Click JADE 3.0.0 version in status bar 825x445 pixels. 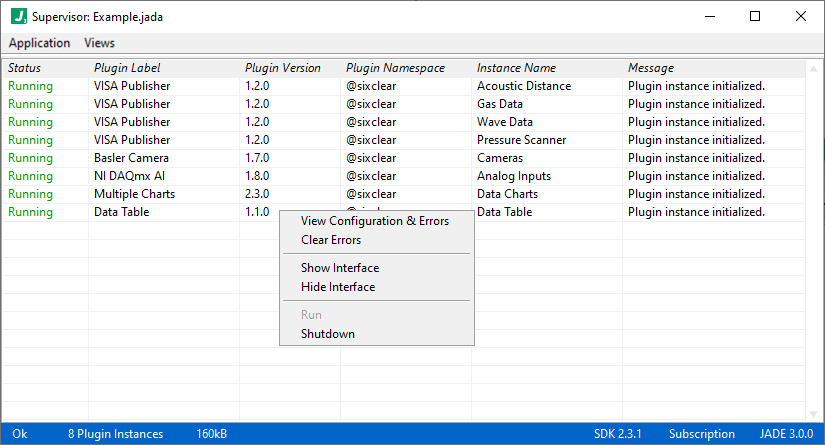click(x=786, y=434)
